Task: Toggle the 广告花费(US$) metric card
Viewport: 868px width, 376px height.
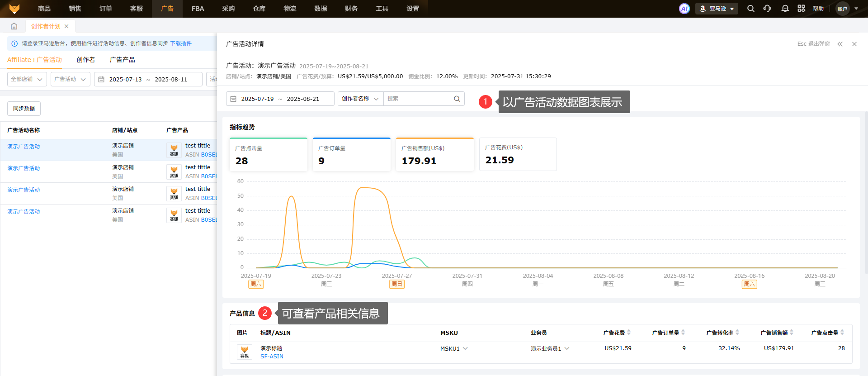Action: pos(518,154)
